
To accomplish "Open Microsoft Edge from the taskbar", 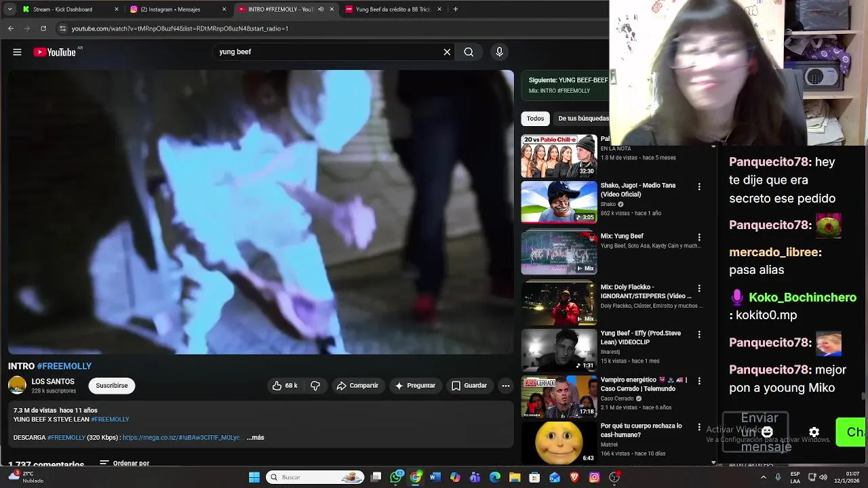I will (495, 477).
